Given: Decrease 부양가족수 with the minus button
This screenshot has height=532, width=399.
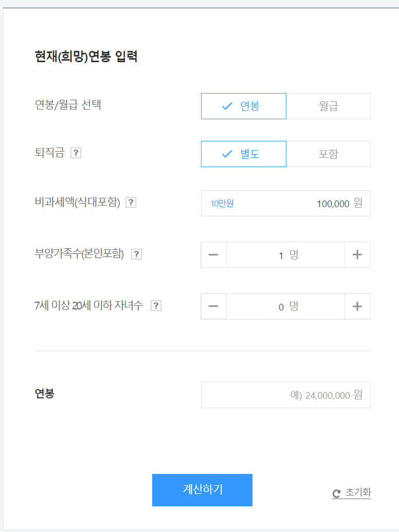Looking at the screenshot, I should coord(214,254).
